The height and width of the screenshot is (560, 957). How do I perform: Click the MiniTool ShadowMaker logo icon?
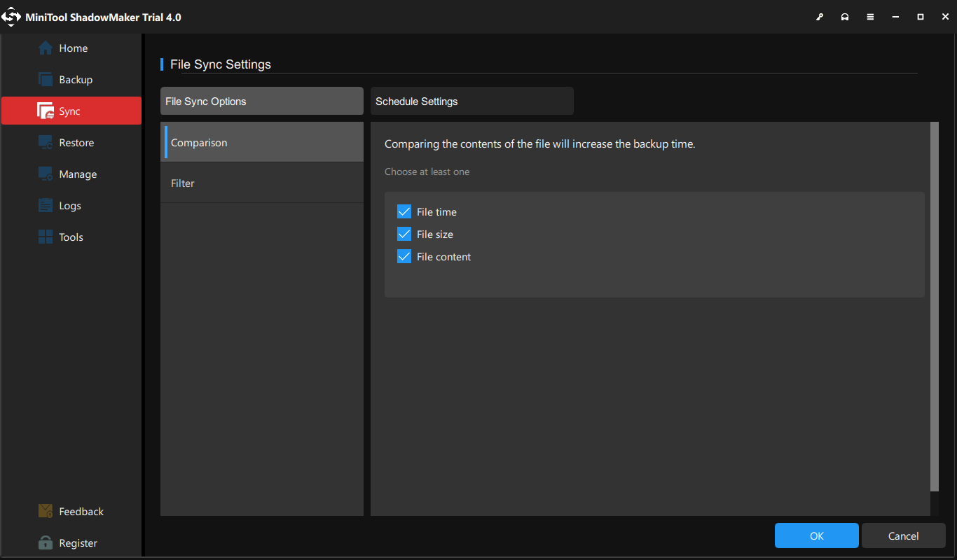(12, 17)
